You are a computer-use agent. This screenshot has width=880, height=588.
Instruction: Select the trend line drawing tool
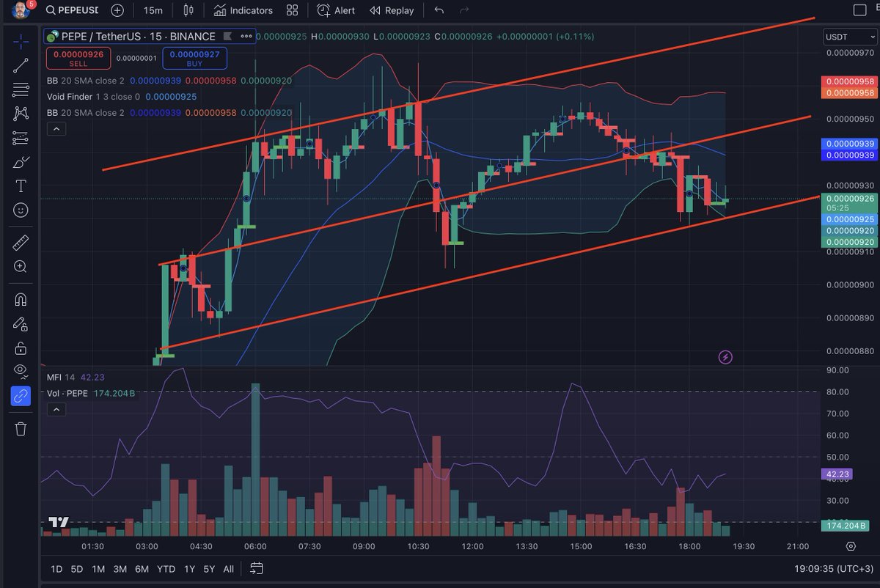coord(21,65)
